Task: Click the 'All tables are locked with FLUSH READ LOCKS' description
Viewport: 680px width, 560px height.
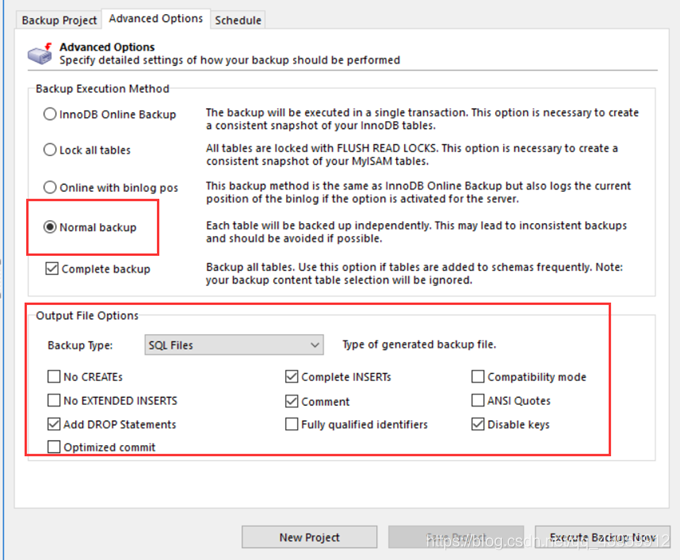Action: (412, 155)
